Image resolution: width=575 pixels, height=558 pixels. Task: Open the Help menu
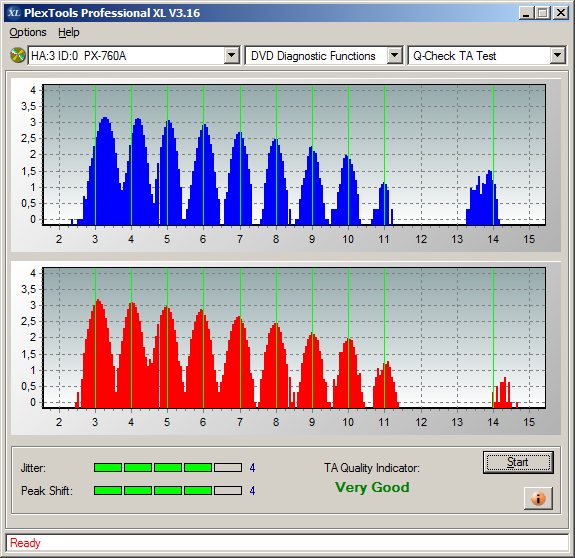click(69, 32)
